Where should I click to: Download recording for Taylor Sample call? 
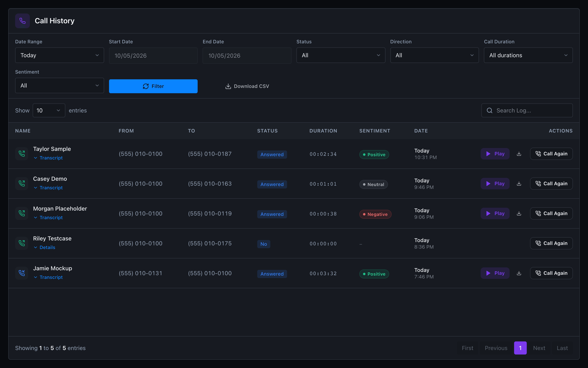519,154
